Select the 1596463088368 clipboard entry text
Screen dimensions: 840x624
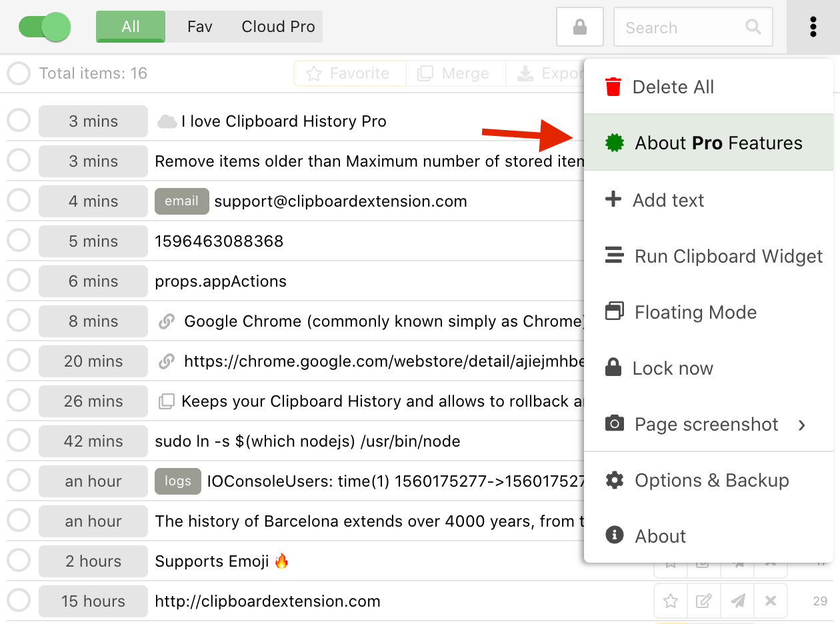pos(219,241)
